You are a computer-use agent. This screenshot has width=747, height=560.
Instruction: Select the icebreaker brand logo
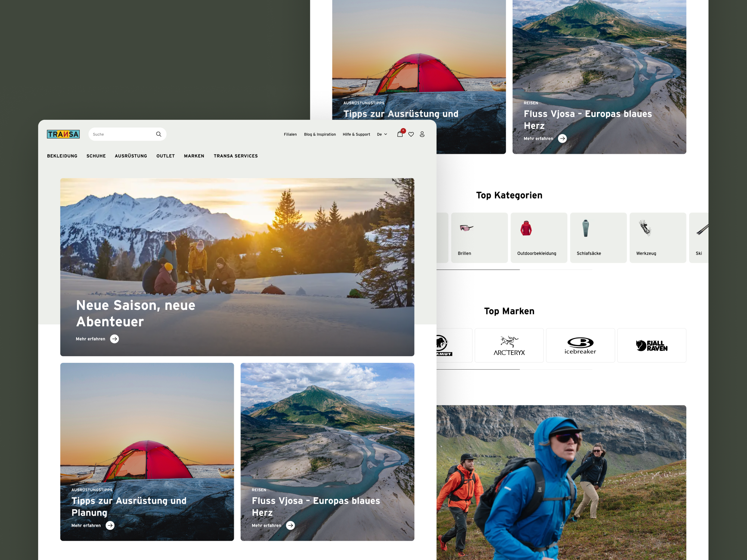pyautogui.click(x=580, y=345)
